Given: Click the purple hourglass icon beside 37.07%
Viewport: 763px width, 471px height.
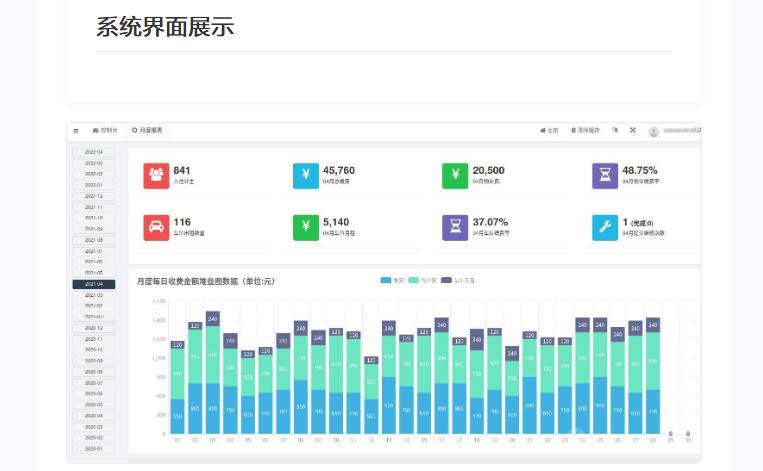Looking at the screenshot, I should [x=455, y=228].
